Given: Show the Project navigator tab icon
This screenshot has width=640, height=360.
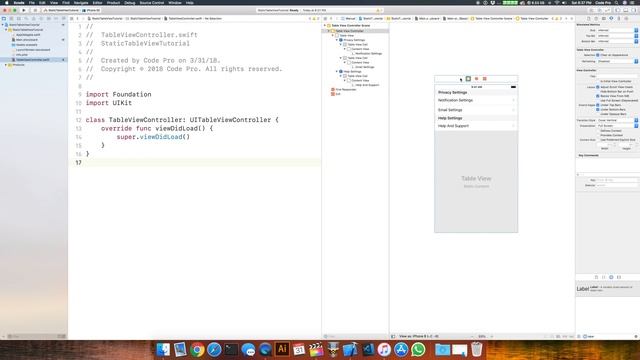Looking at the screenshot, I should (4, 18).
